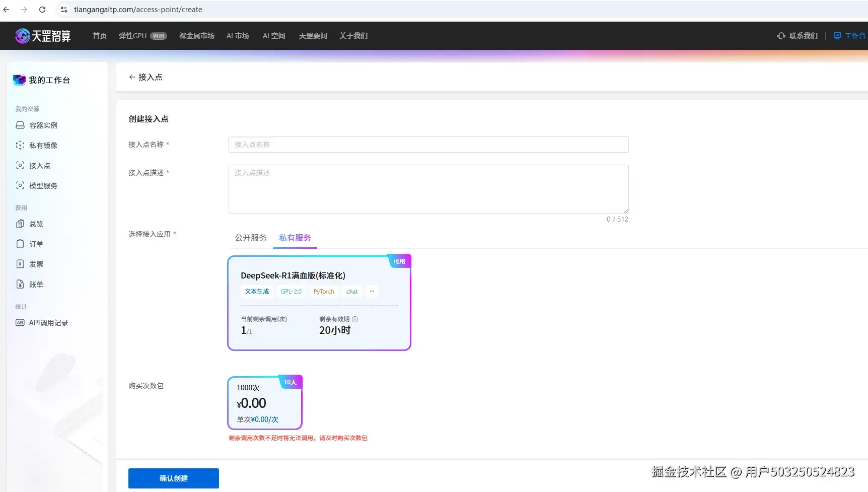
Task: Select the 1000次 purchase package card
Action: (x=265, y=403)
